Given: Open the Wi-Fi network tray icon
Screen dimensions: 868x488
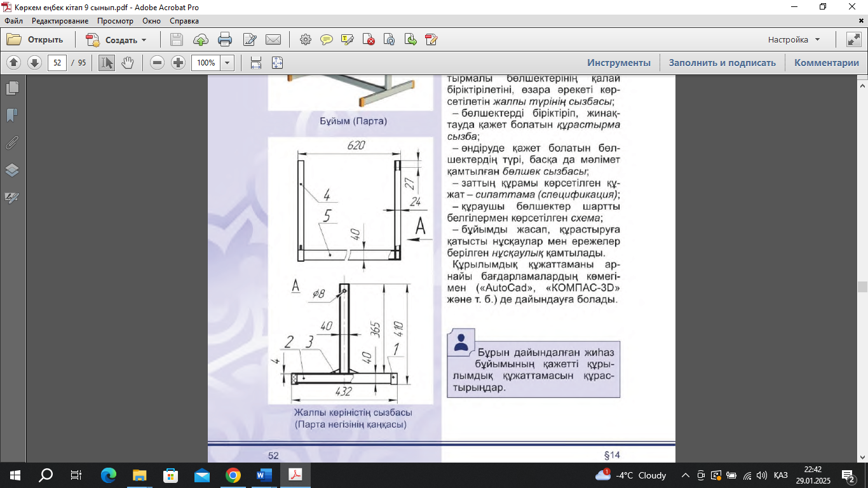Looking at the screenshot, I should pos(747,475).
